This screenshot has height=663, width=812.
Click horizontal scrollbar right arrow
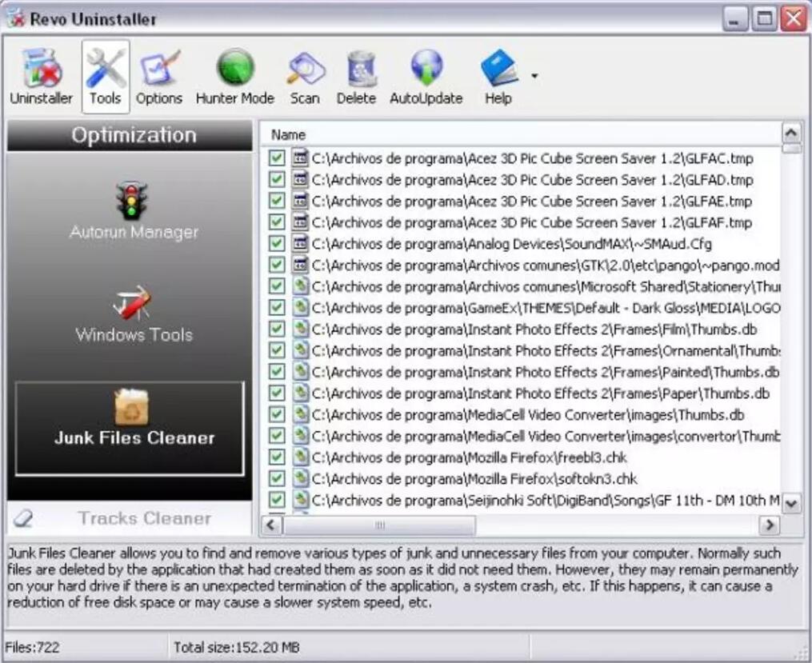770,525
